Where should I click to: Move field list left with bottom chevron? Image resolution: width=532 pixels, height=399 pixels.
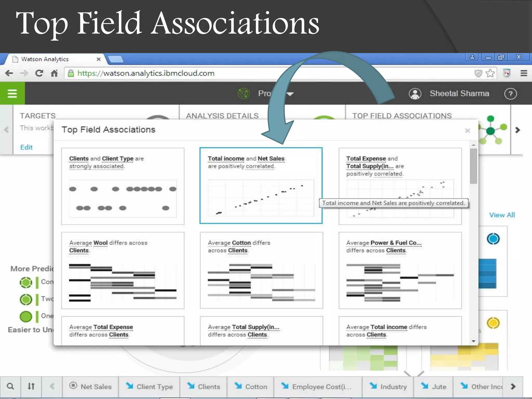[52, 386]
